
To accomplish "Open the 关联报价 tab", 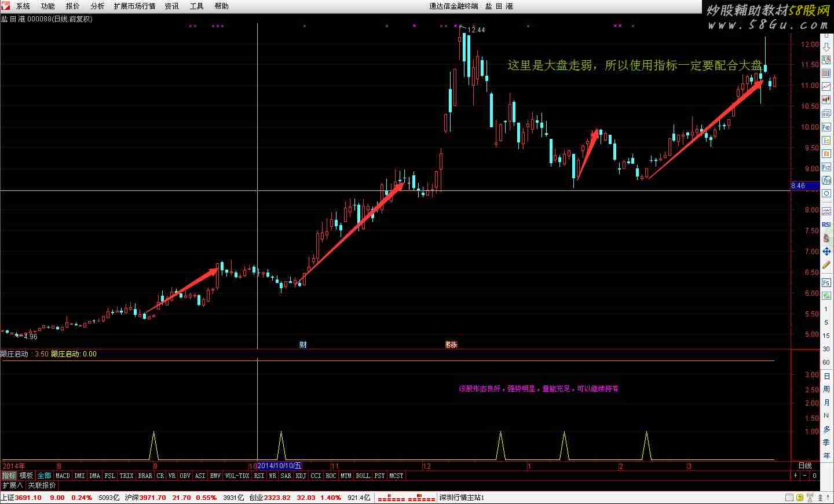I will pos(42,485).
